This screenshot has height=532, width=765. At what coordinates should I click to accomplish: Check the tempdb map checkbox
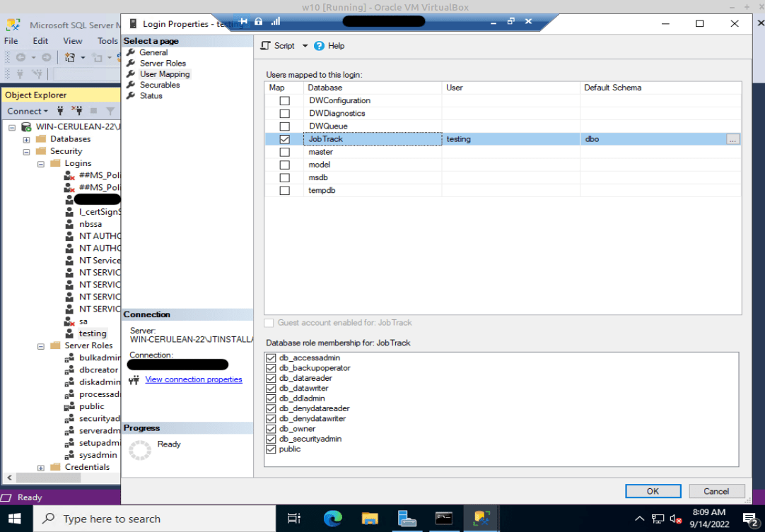284,191
